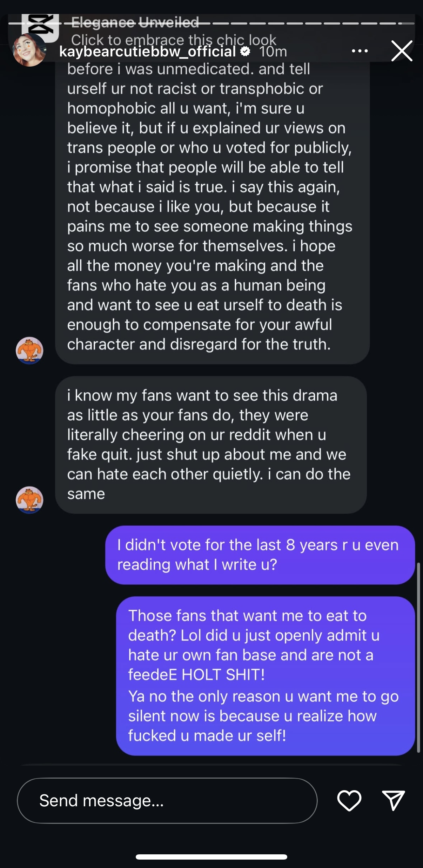Tap the home indicator bar at the bottom
Image resolution: width=423 pixels, height=868 pixels.
tap(211, 857)
